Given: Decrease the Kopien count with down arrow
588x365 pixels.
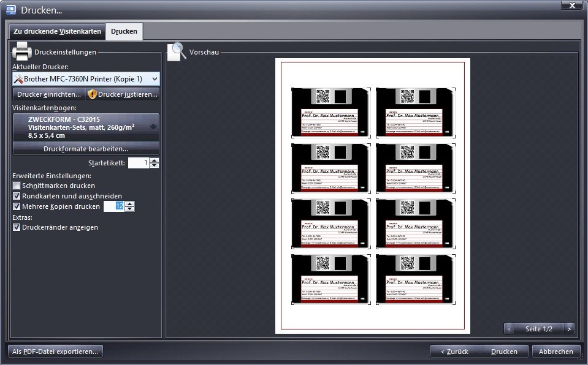Looking at the screenshot, I should [130, 209].
